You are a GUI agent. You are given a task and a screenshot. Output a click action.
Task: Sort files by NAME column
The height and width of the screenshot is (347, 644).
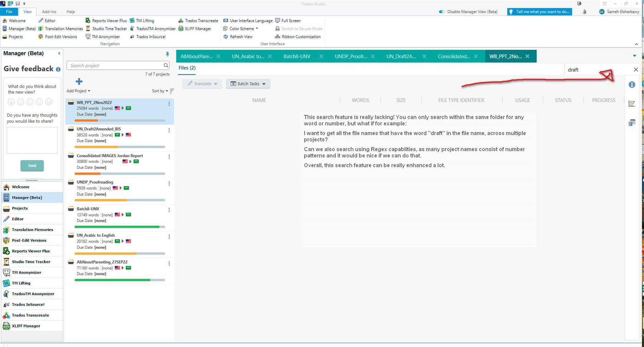pos(259,100)
